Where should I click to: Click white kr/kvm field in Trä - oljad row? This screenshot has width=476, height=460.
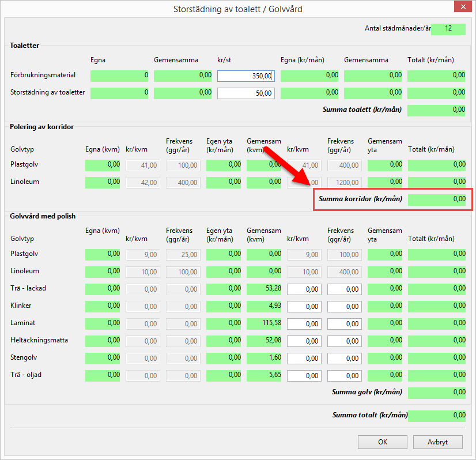[304, 376]
